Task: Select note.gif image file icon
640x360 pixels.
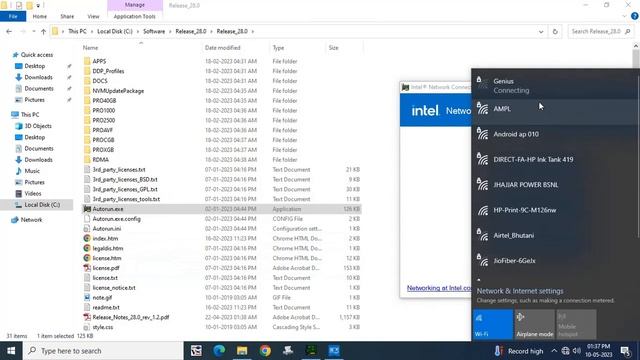Action: [87, 298]
